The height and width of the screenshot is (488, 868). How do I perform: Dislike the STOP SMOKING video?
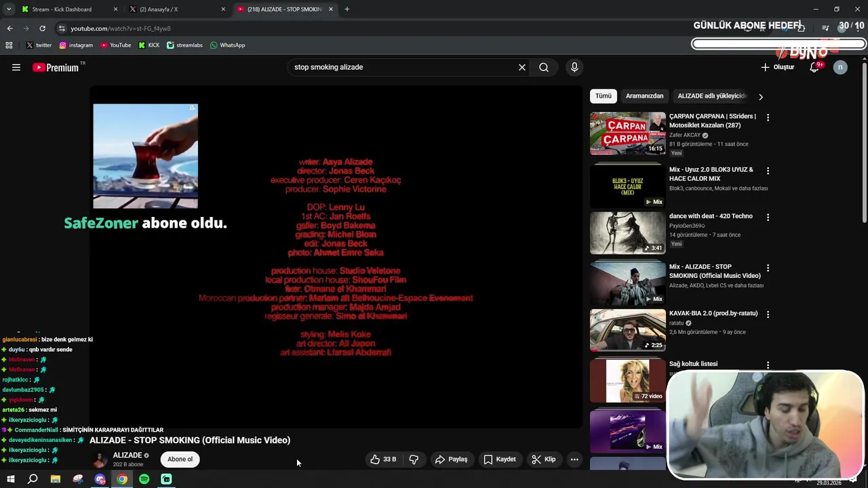click(x=414, y=460)
